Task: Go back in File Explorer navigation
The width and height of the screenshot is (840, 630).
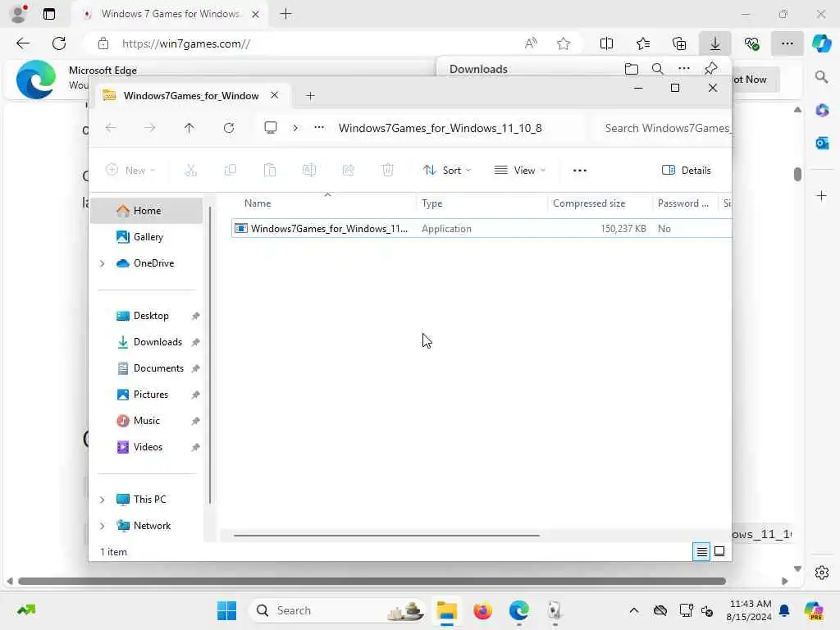Action: pyautogui.click(x=111, y=128)
